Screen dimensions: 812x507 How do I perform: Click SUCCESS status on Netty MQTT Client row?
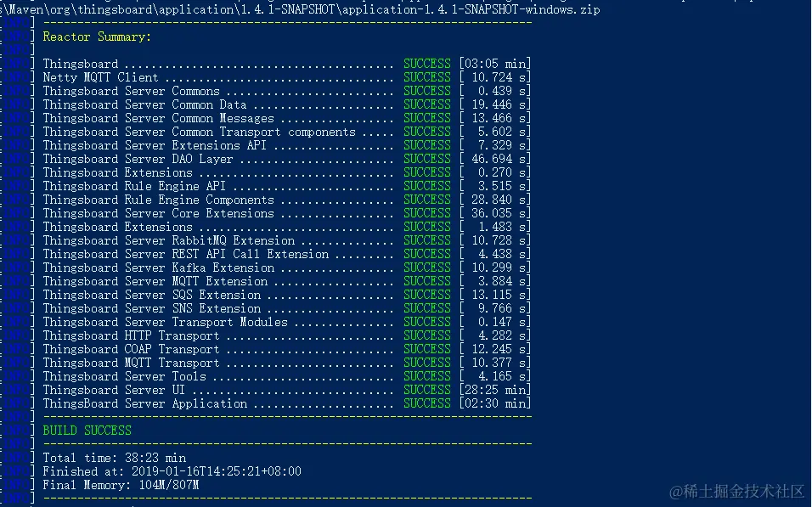427,77
